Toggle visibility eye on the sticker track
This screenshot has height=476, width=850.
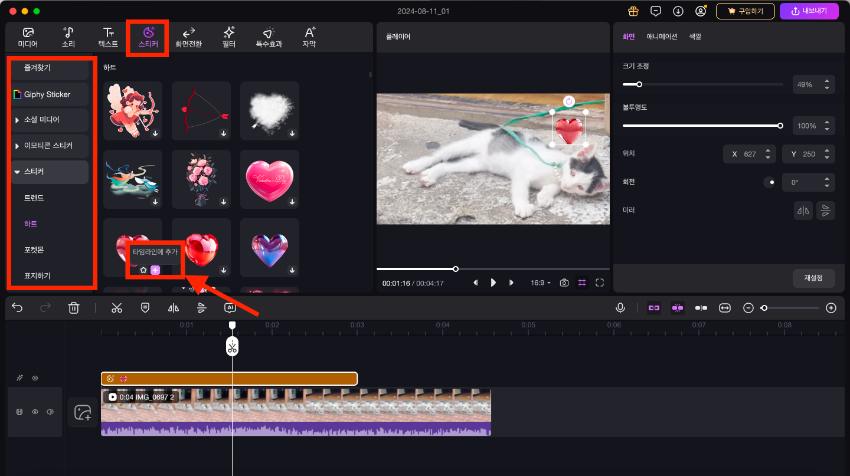point(35,378)
